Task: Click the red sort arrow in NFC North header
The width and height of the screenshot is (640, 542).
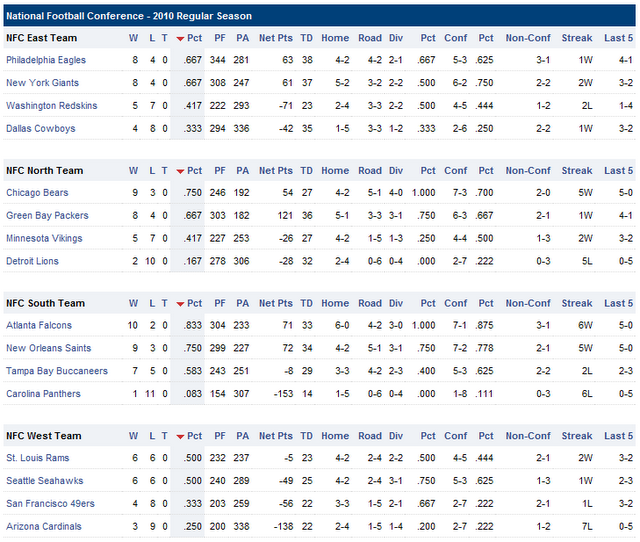Action: (x=180, y=171)
